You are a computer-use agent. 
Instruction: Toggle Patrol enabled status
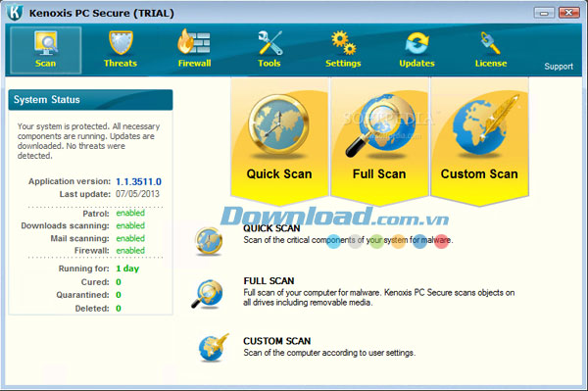pos(130,213)
